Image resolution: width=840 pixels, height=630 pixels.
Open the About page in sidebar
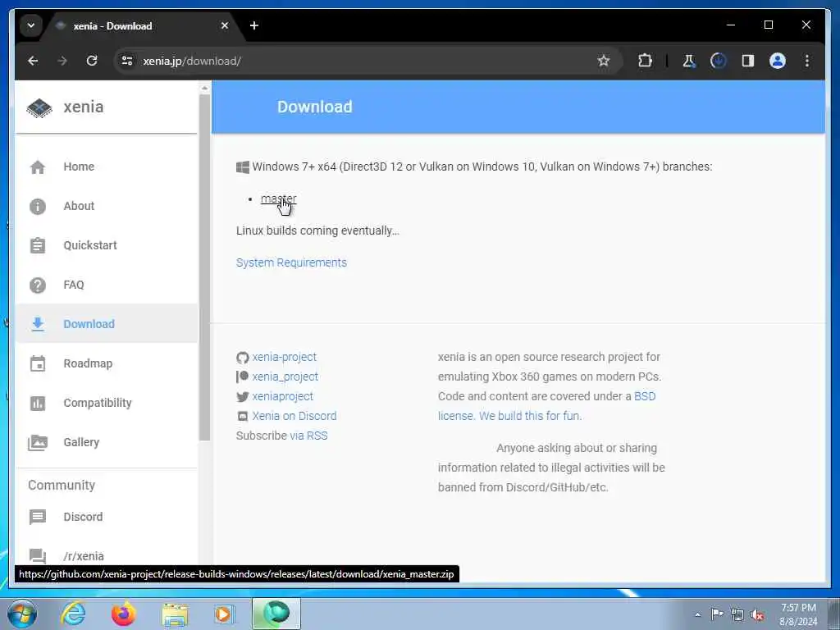pyautogui.click(x=106, y=206)
